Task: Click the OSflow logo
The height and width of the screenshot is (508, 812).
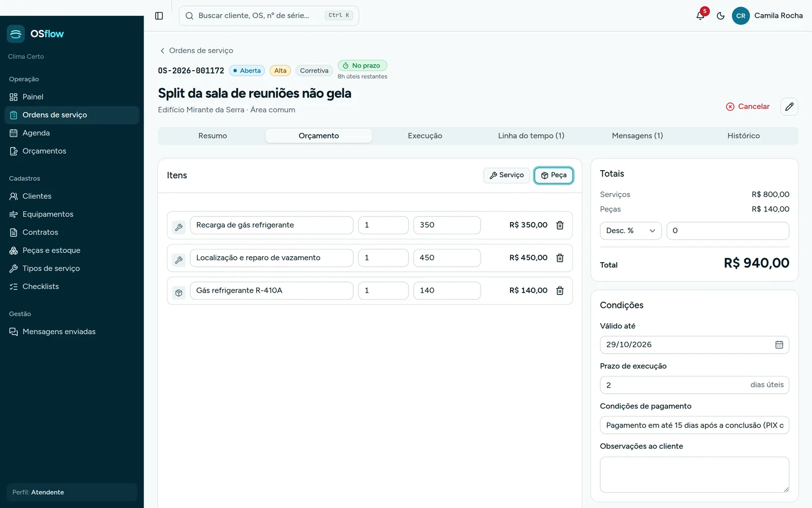Action: click(36, 34)
